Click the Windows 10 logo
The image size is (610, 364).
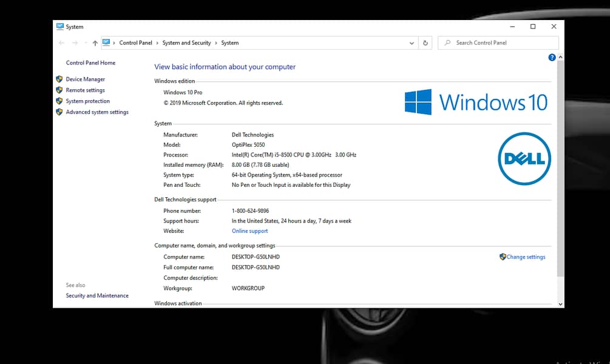click(476, 103)
